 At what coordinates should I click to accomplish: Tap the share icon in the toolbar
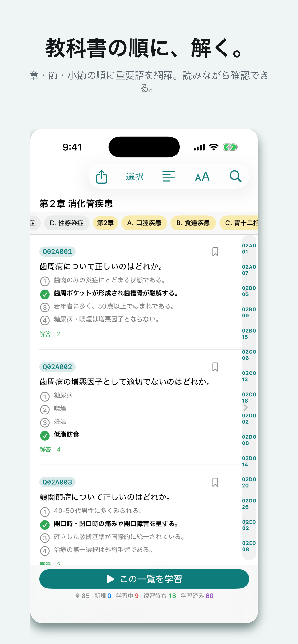click(x=102, y=177)
